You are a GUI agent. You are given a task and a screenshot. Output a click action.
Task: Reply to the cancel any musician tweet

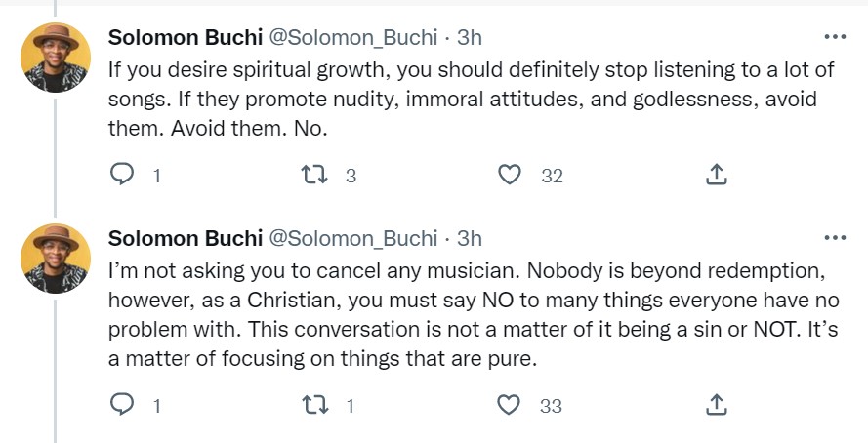coord(121,404)
